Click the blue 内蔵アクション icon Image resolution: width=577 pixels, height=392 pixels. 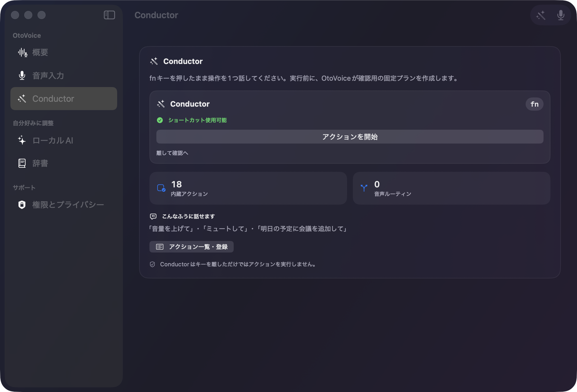pos(161,188)
